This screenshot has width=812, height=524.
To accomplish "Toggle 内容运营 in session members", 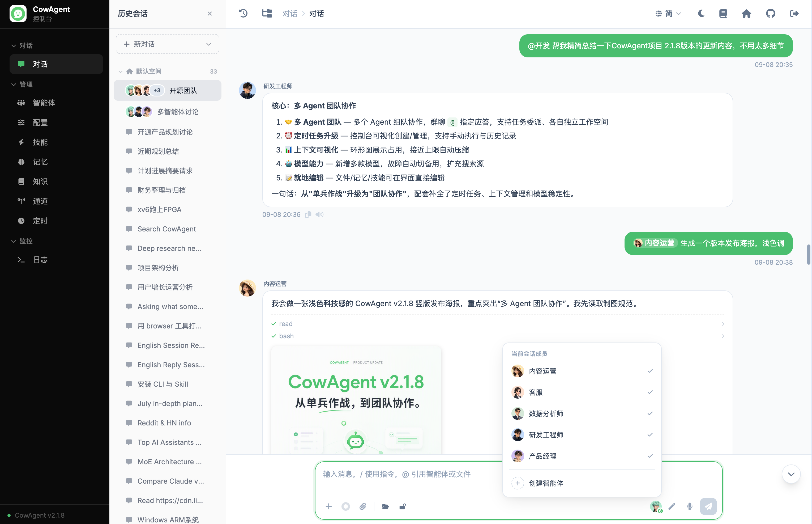I will (582, 371).
